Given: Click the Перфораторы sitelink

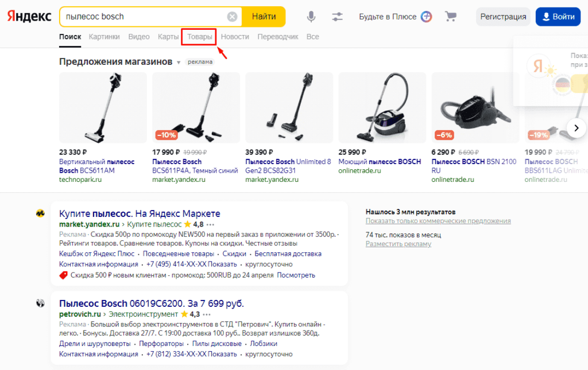Looking at the screenshot, I should pos(161,344).
